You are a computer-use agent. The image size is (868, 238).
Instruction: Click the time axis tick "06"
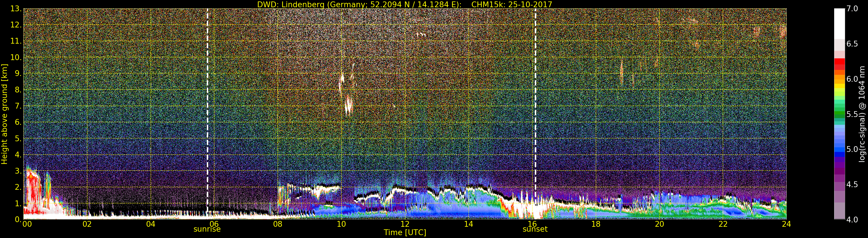click(x=214, y=224)
